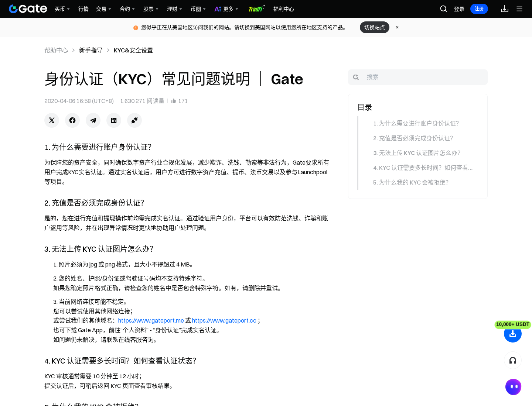Jump to 充值是否必须完成身份认证 in 目录
The height and width of the screenshot is (406, 532).
(x=413, y=138)
